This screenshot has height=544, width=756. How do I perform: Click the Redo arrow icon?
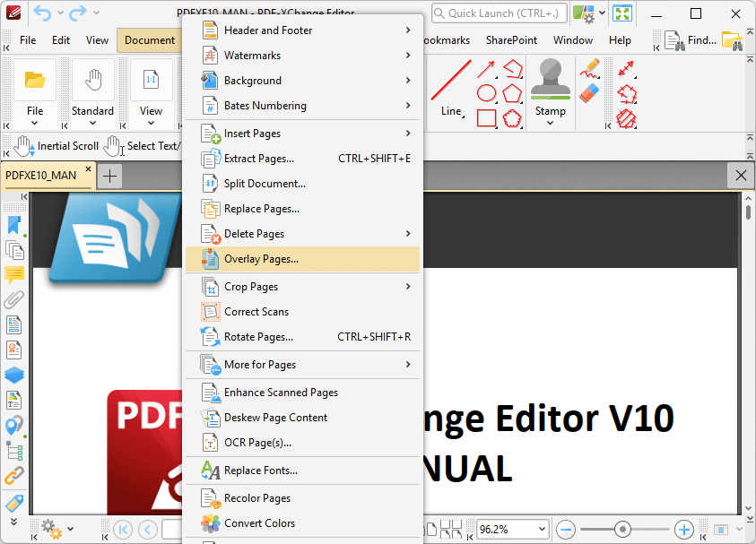[x=78, y=13]
